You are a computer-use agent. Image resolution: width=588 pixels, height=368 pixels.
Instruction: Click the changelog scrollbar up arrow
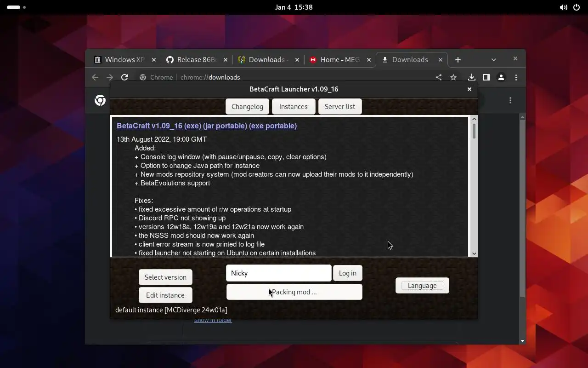(474, 119)
